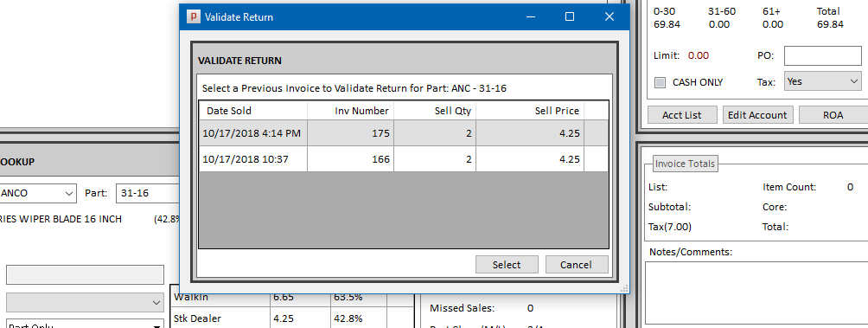Viewport: 868px width, 328px height.
Task: Cancel the return validation
Action: pyautogui.click(x=577, y=264)
